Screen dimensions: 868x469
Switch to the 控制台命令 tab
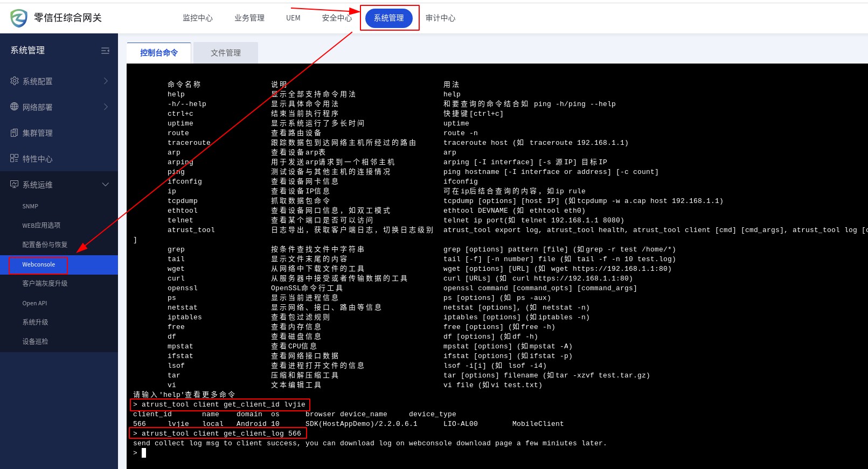pos(159,53)
